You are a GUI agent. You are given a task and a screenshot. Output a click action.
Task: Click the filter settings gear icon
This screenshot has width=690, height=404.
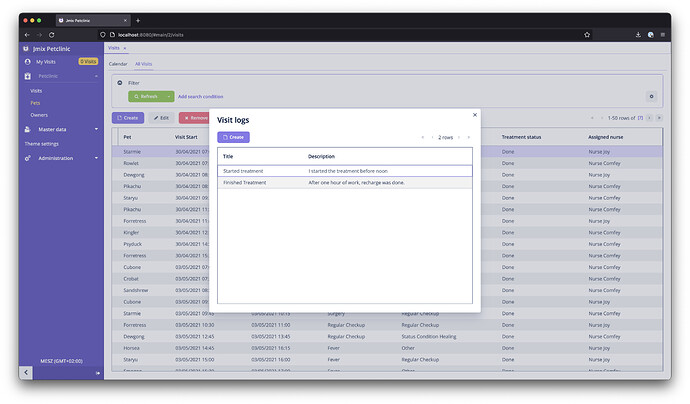coord(651,96)
